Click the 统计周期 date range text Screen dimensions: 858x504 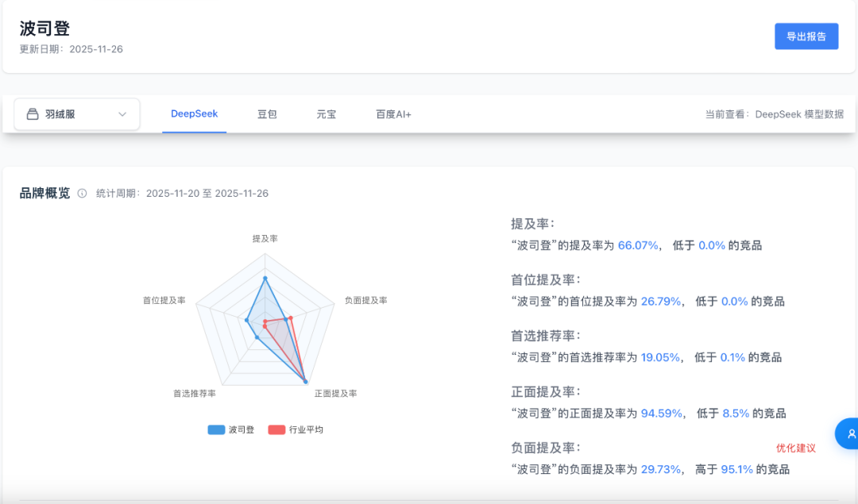[x=182, y=194]
